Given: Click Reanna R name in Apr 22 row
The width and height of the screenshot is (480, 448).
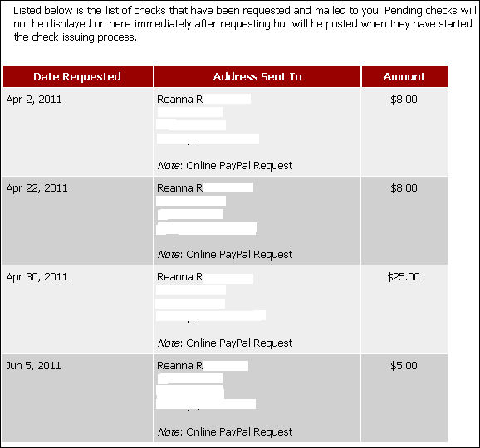Looking at the screenshot, I should click(x=179, y=188).
